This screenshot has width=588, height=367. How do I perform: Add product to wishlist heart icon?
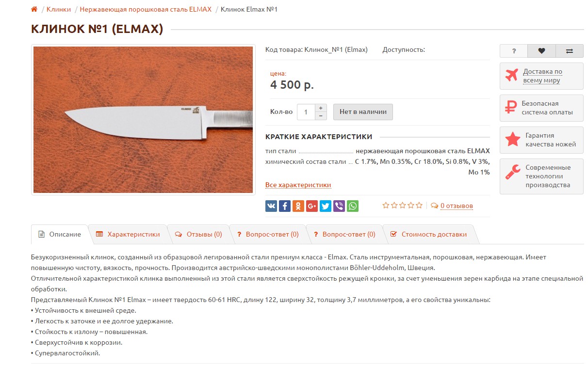pyautogui.click(x=541, y=51)
